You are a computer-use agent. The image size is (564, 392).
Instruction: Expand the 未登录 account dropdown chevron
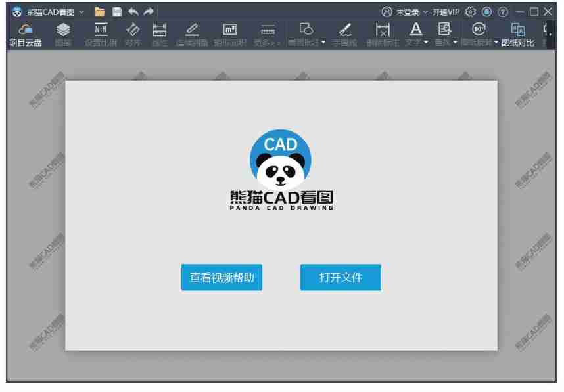coord(425,12)
